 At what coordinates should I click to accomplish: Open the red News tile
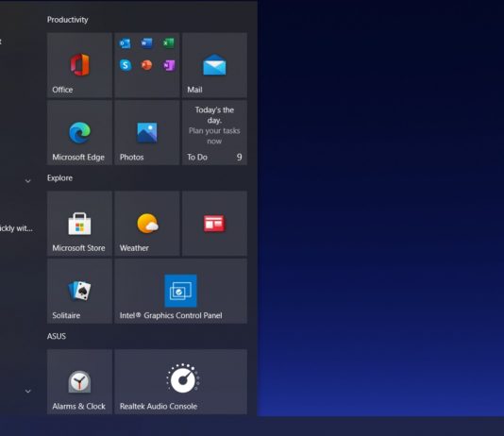point(214,224)
